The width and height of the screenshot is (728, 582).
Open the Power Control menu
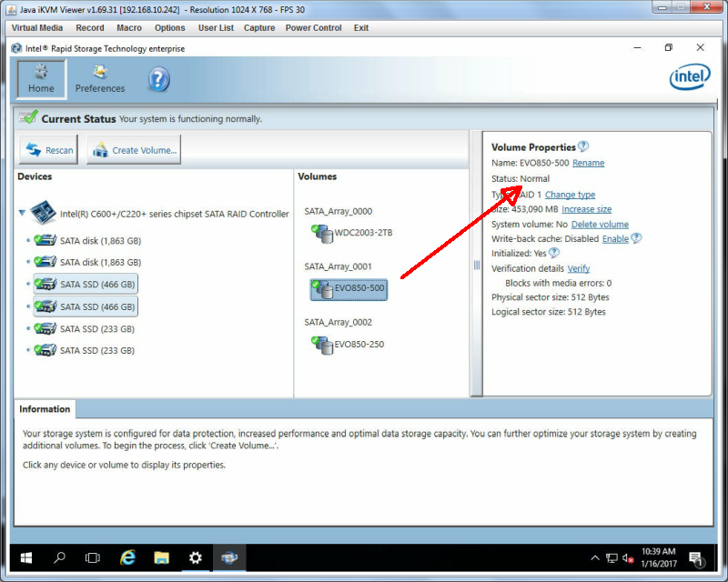click(x=313, y=28)
